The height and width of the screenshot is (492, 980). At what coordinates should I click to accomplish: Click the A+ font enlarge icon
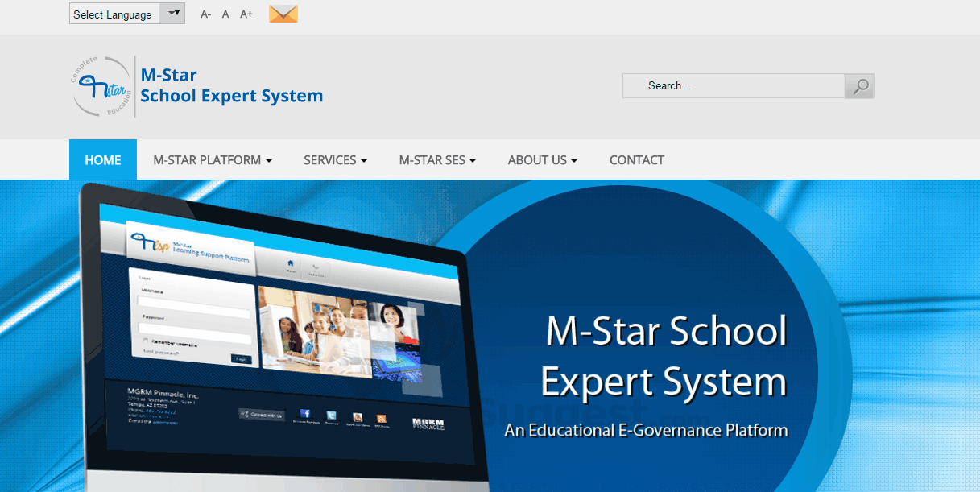(246, 14)
